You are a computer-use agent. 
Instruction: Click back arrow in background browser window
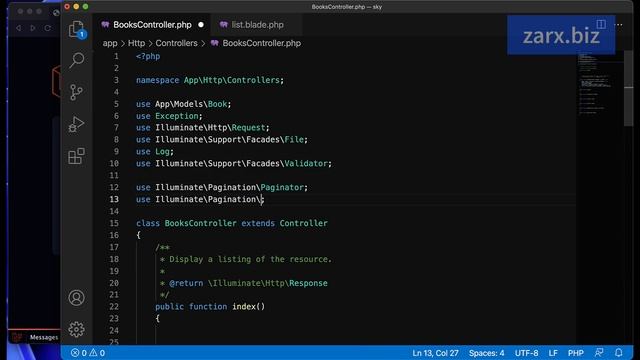[18, 28]
